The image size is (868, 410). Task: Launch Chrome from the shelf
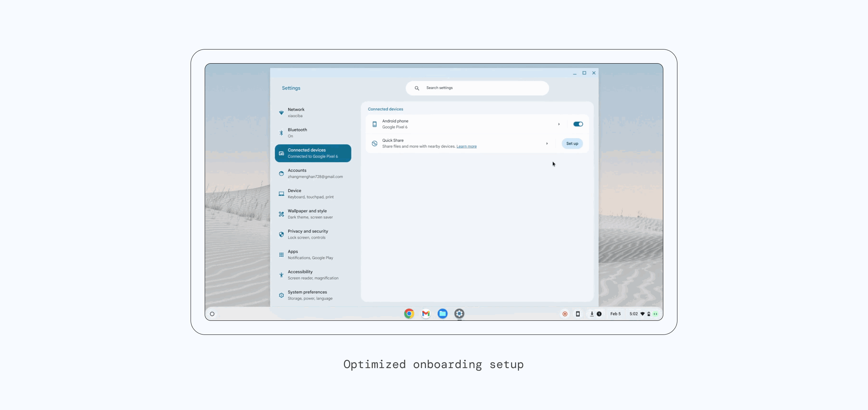pyautogui.click(x=409, y=314)
